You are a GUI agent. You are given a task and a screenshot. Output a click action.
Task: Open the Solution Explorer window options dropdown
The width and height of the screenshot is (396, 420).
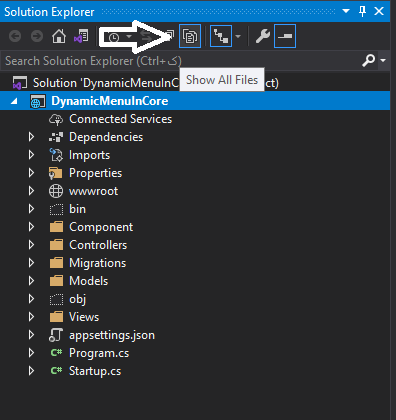click(x=346, y=11)
